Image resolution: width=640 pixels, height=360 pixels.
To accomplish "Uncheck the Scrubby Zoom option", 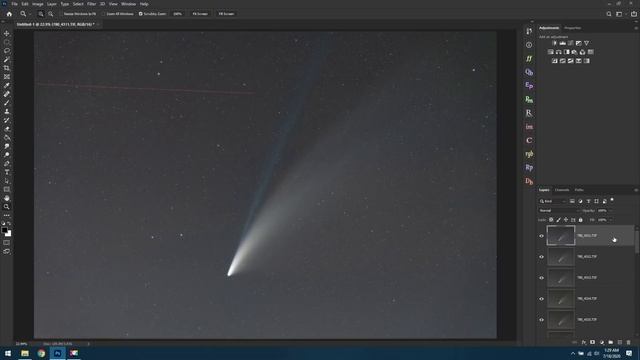I will click(x=141, y=14).
